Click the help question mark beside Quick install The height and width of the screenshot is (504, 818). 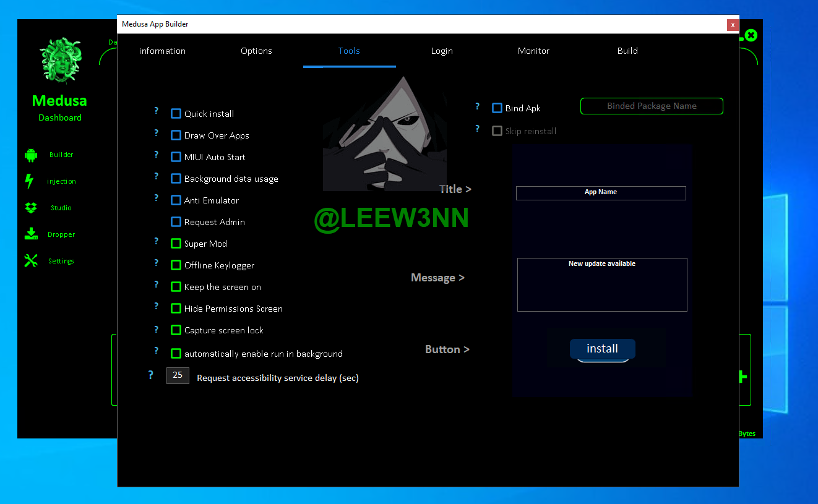coord(157,111)
